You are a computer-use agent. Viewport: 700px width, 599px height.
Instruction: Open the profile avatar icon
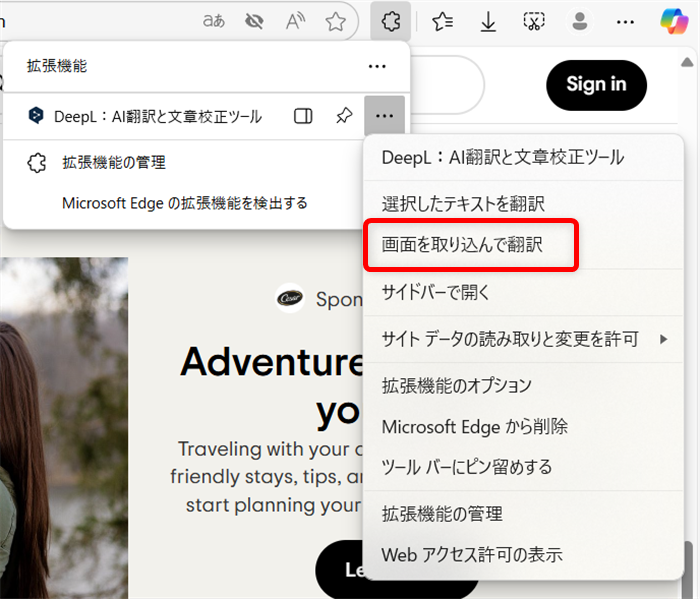click(580, 21)
